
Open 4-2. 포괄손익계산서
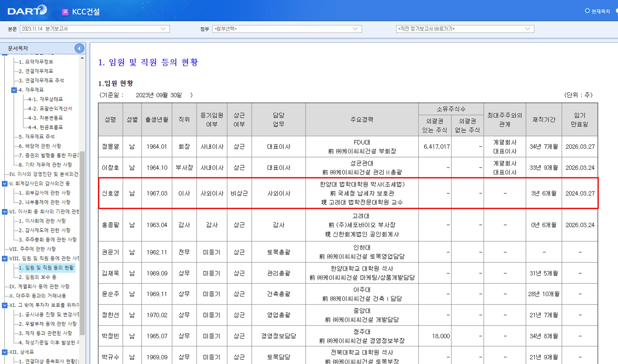[50, 109]
